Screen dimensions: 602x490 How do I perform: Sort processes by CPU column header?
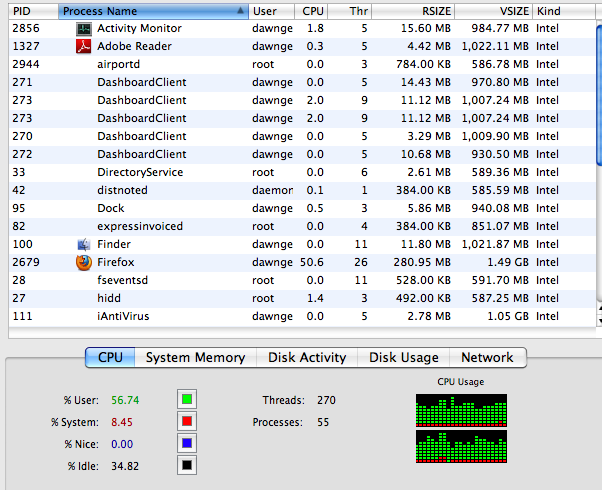tap(311, 11)
